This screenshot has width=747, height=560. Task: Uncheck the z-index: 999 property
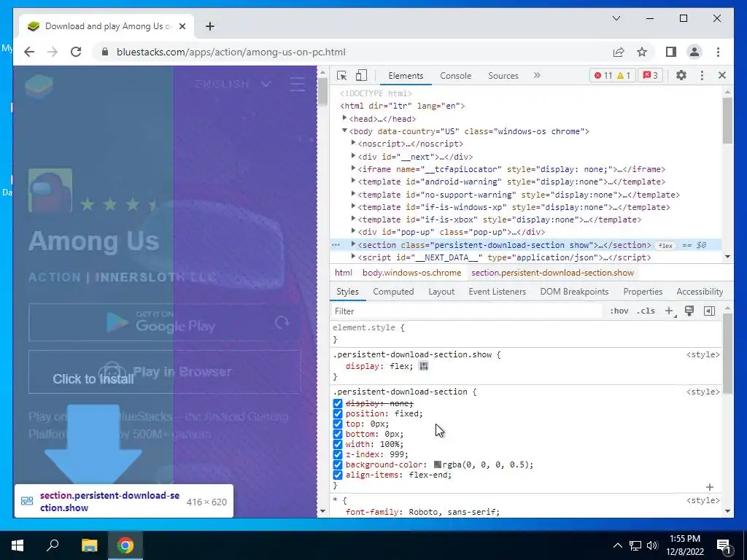[x=338, y=454]
